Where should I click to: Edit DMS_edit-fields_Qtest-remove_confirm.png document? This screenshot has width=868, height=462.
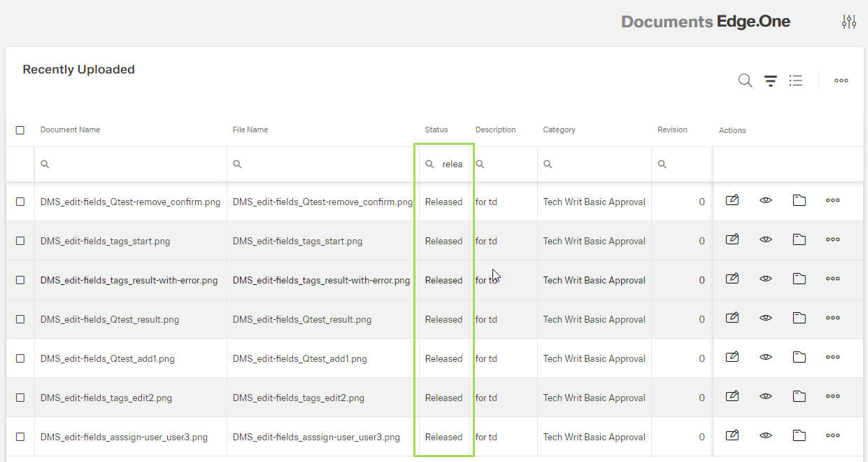pyautogui.click(x=732, y=201)
